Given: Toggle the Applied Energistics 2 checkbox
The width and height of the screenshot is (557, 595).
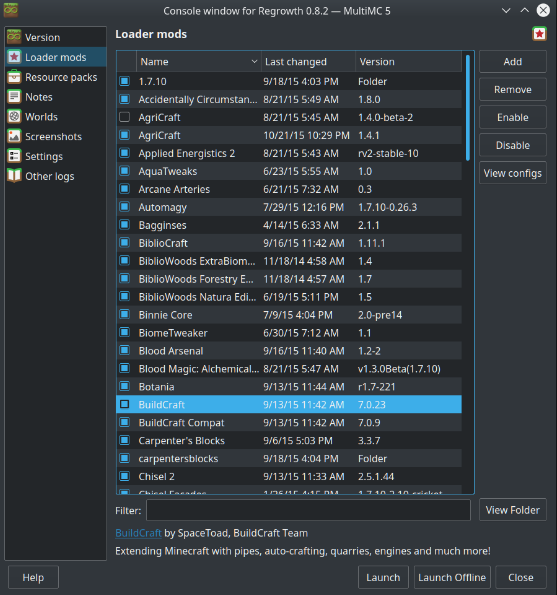Looking at the screenshot, I should (124, 153).
